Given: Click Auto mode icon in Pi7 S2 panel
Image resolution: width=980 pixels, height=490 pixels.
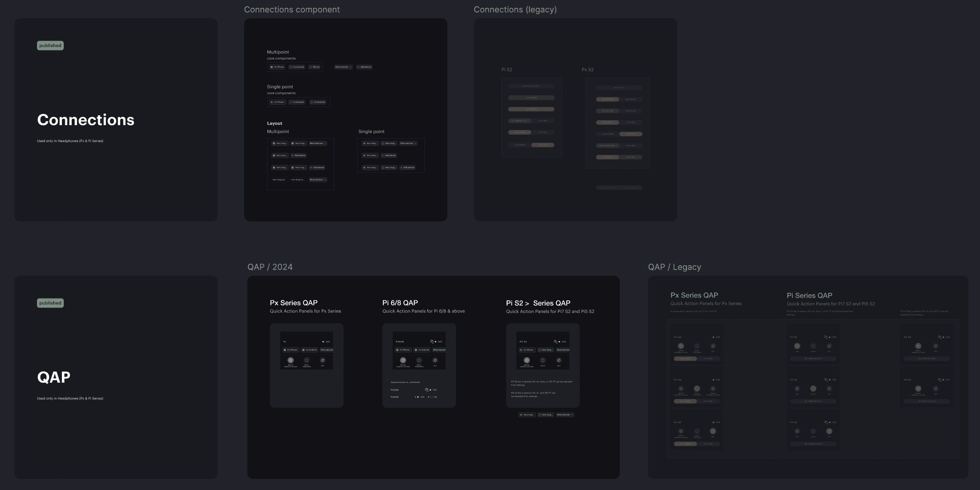Looking at the screenshot, I should click(543, 360).
